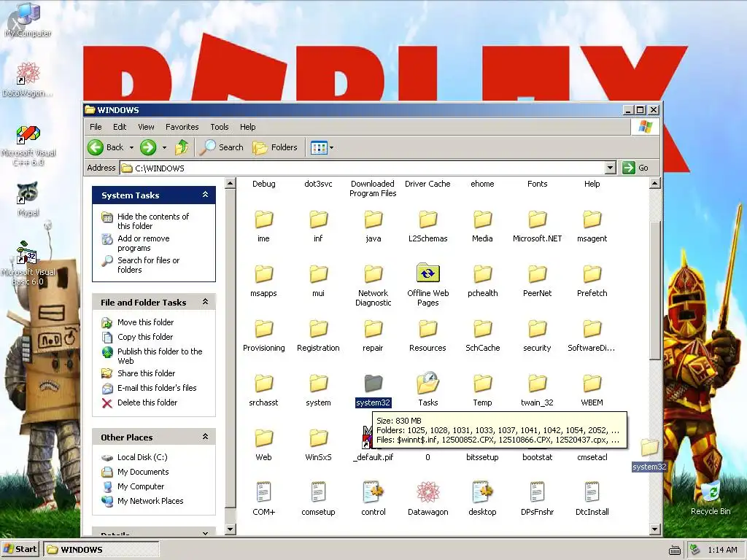Select the security folder icon
The height and width of the screenshot is (560, 747).
pos(537,328)
